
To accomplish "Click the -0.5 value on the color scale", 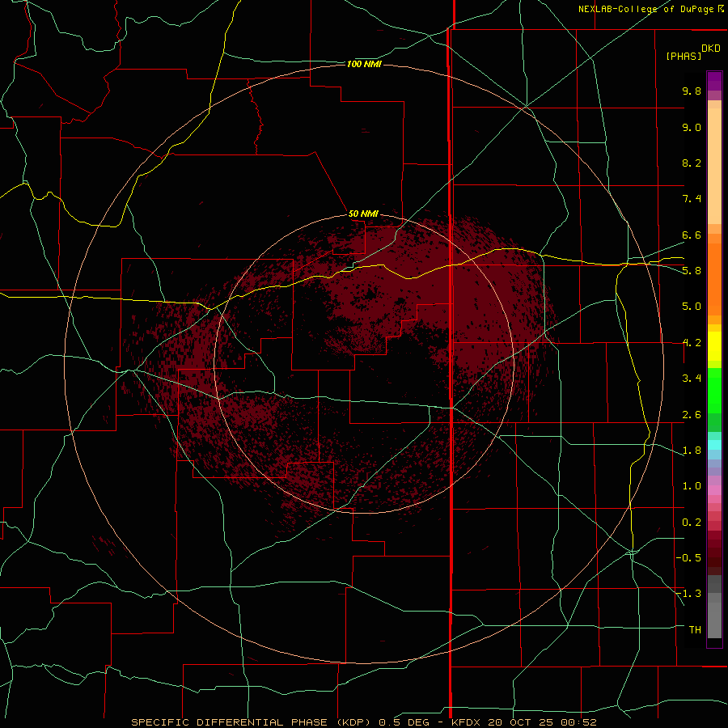I will [688, 558].
